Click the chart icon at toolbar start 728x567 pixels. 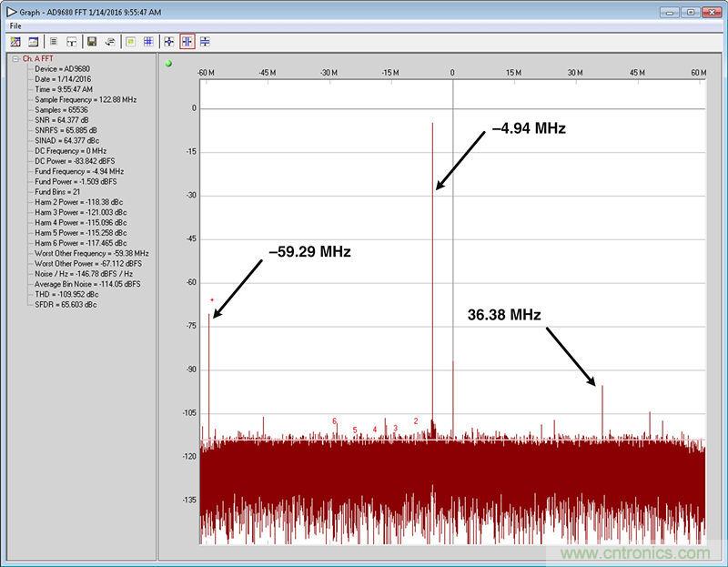tap(15, 42)
